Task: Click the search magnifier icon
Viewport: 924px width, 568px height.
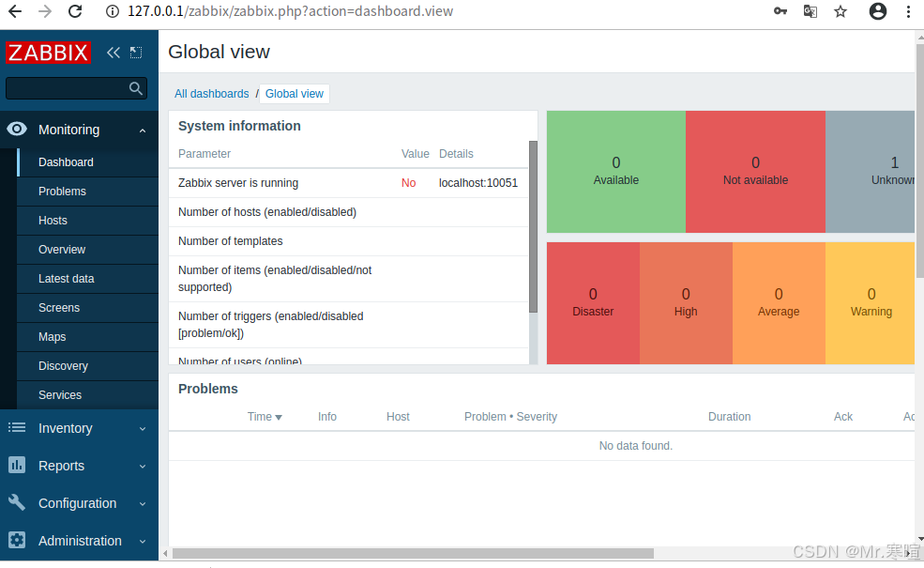Action: 135,88
